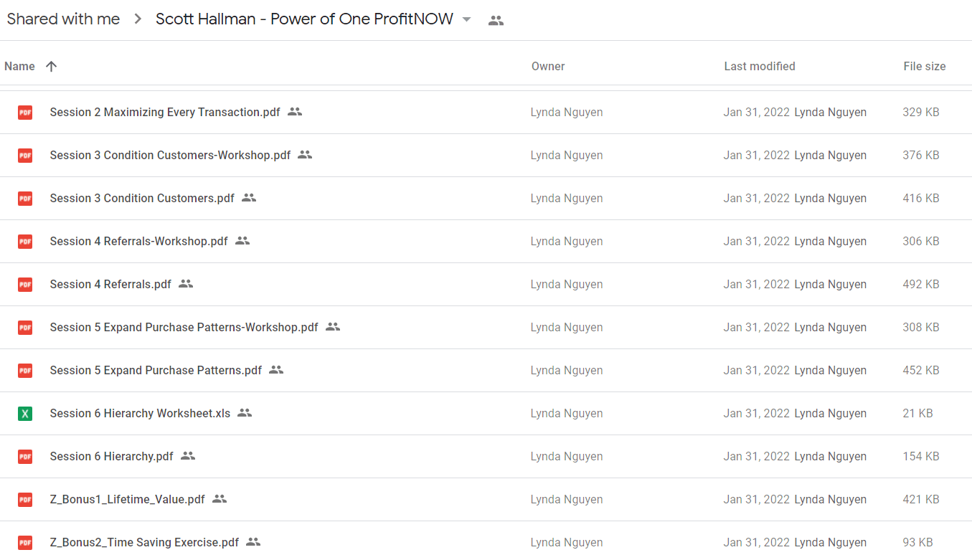Click owner Lynda Nguyen of Session 6 Hierarchy Worksheet

pos(567,413)
